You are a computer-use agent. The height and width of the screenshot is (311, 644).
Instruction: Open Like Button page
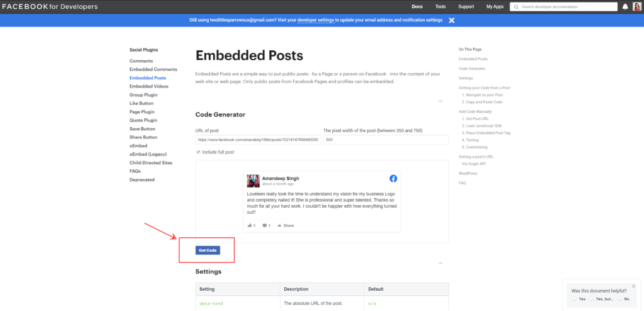142,103
